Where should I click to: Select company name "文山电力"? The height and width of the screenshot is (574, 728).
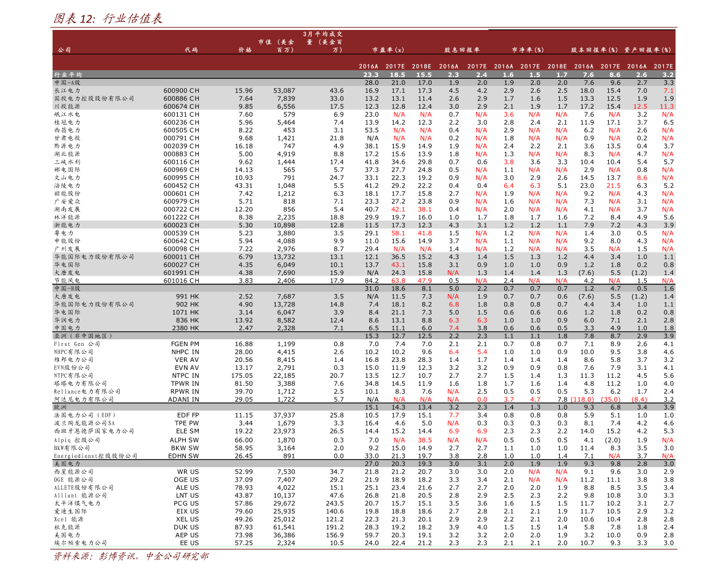[67, 177]
